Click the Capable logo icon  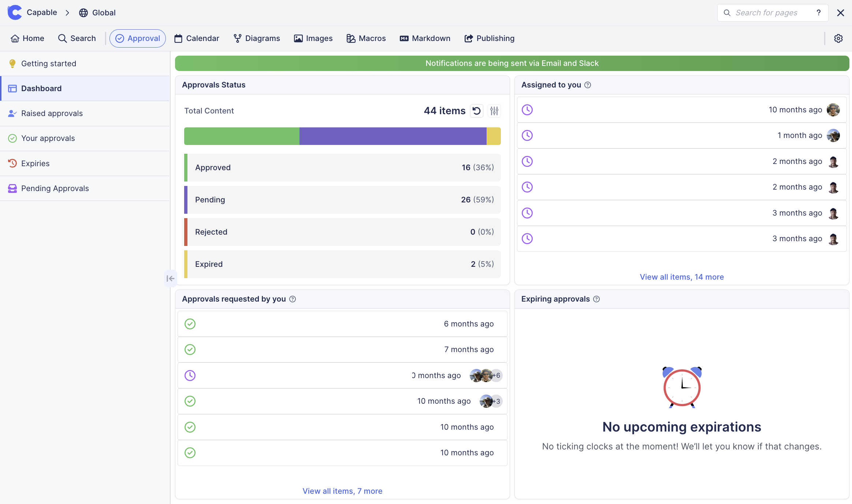(15, 12)
